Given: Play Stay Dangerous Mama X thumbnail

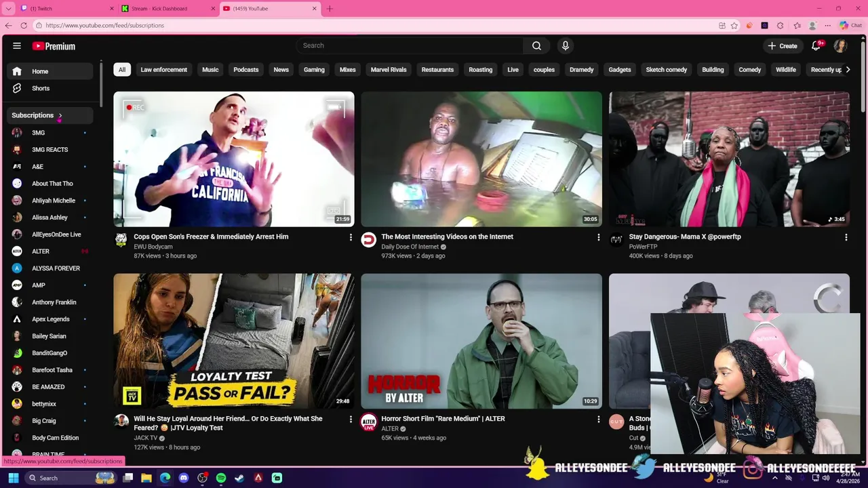Looking at the screenshot, I should (x=729, y=159).
